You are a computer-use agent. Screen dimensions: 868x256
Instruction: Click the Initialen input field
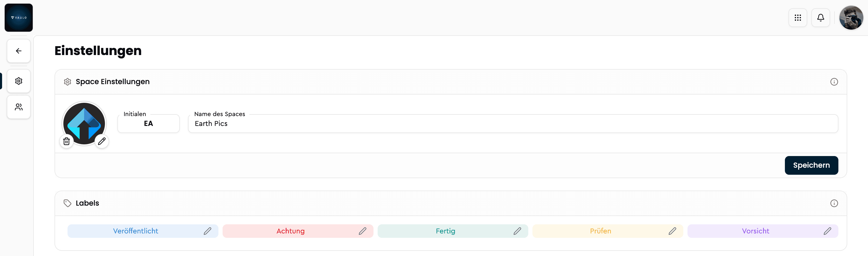pos(149,124)
